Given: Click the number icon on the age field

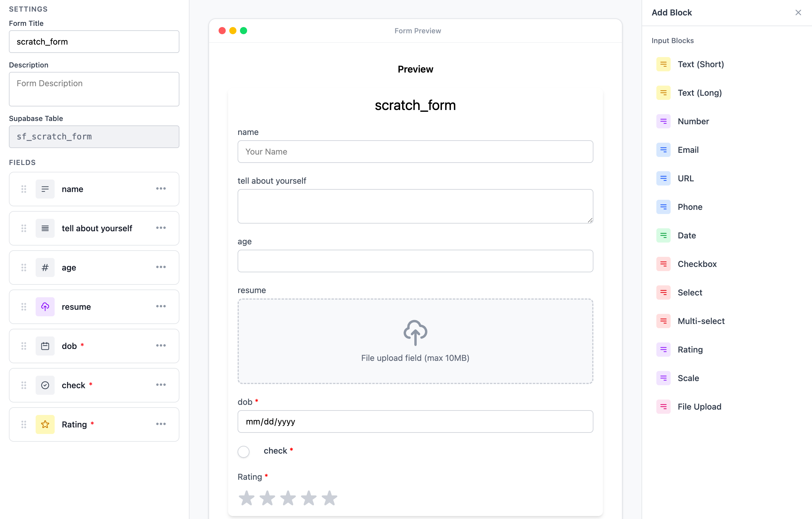Looking at the screenshot, I should pyautogui.click(x=45, y=267).
